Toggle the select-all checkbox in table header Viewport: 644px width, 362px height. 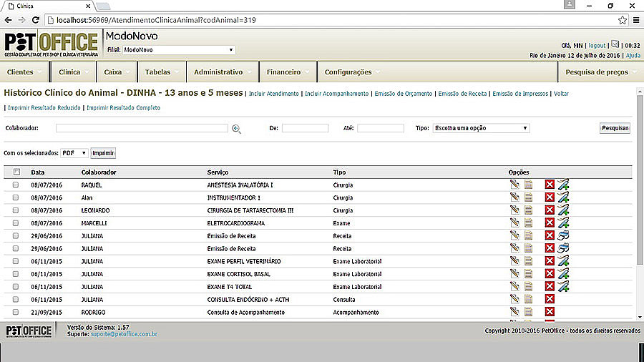(x=16, y=172)
